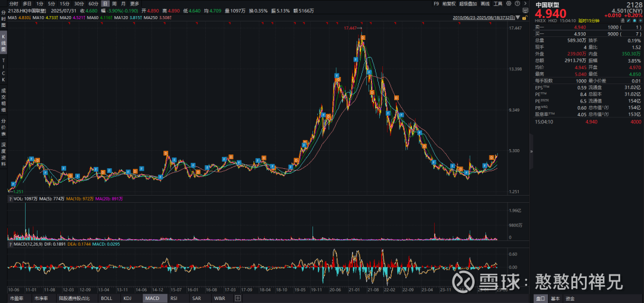Select 月 monthly period

coord(123,4)
